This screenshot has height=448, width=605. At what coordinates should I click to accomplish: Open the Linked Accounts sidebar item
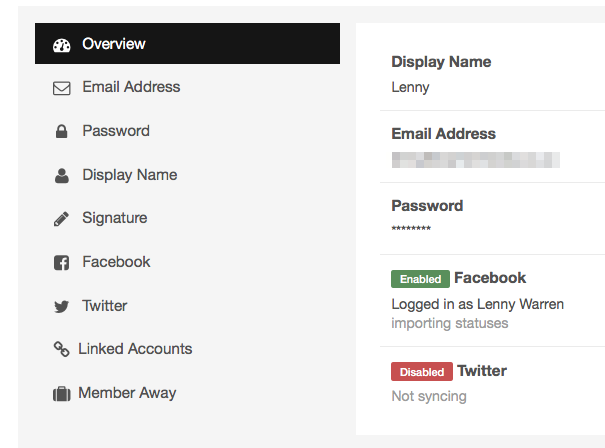[x=188, y=349]
